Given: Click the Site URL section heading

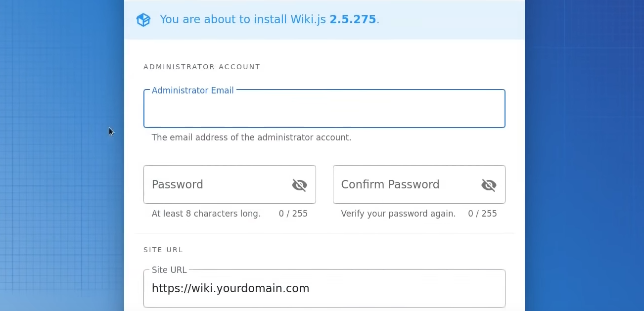Looking at the screenshot, I should click(163, 250).
